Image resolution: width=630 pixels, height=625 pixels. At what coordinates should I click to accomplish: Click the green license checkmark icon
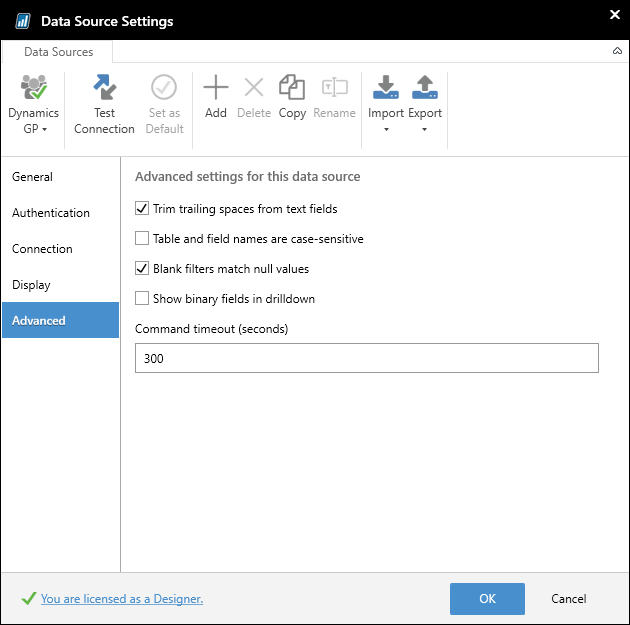coord(28,599)
